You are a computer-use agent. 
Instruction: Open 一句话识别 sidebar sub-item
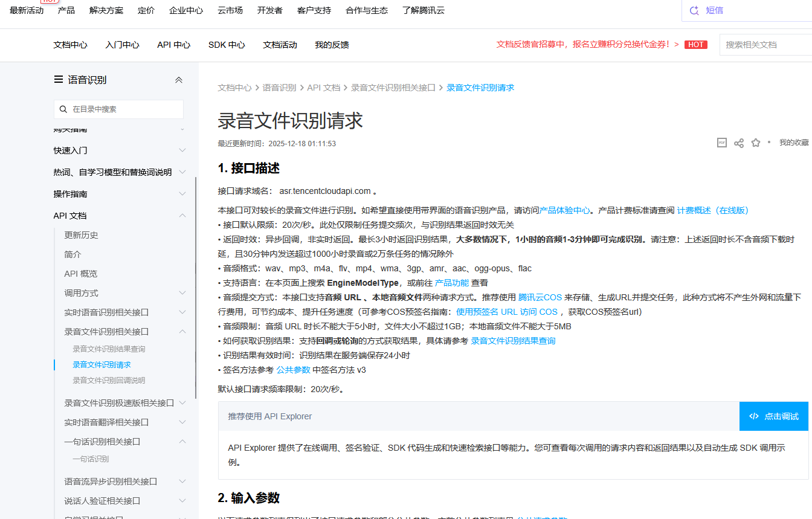[x=91, y=459]
